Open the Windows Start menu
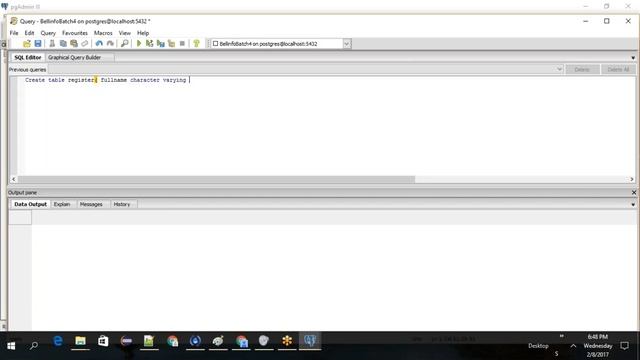The image size is (640, 360). [x=11, y=346]
